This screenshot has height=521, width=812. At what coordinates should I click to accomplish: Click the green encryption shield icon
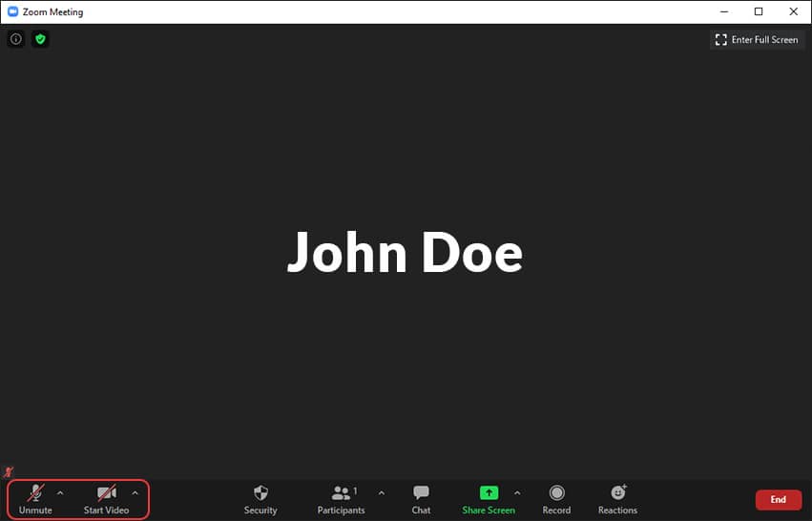(x=40, y=39)
